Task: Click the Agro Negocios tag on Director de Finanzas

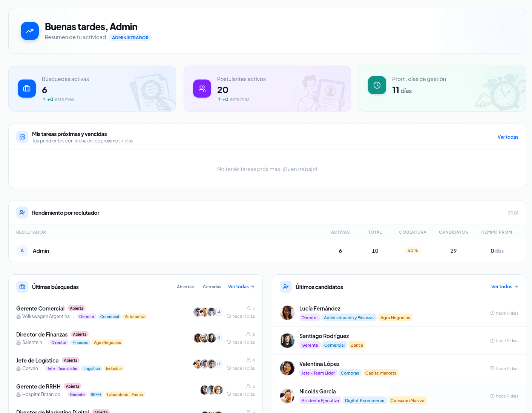Action: point(107,343)
